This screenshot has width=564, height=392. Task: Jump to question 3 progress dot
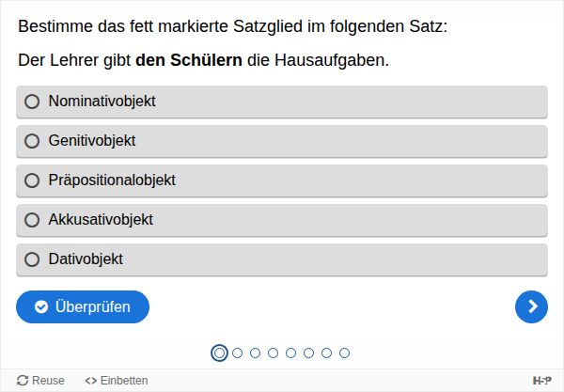click(255, 353)
